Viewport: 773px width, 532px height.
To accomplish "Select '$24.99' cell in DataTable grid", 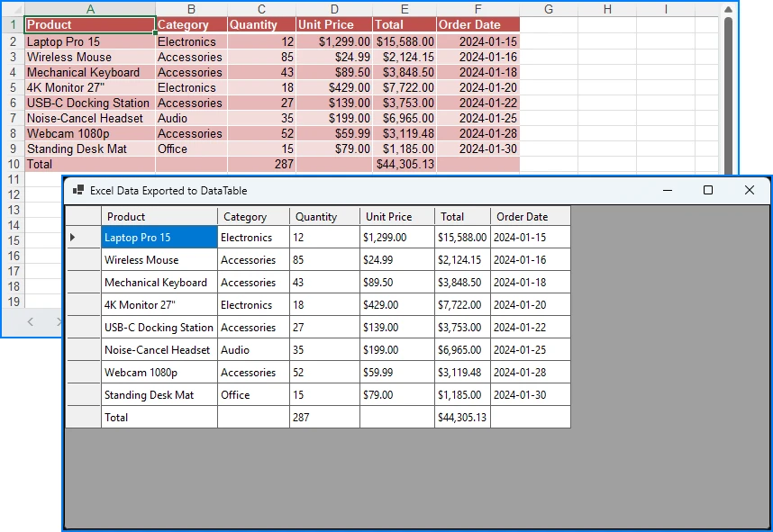I will click(x=397, y=260).
